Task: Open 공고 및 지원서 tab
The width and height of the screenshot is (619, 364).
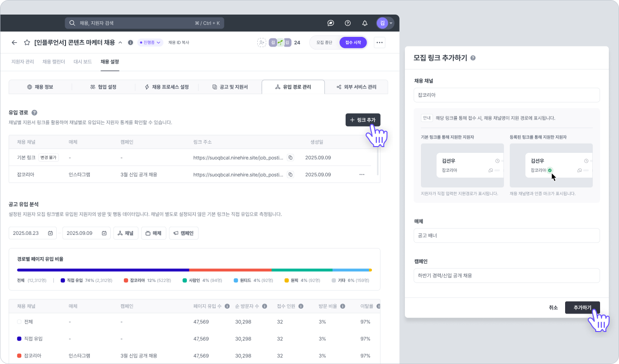Action: [230, 87]
